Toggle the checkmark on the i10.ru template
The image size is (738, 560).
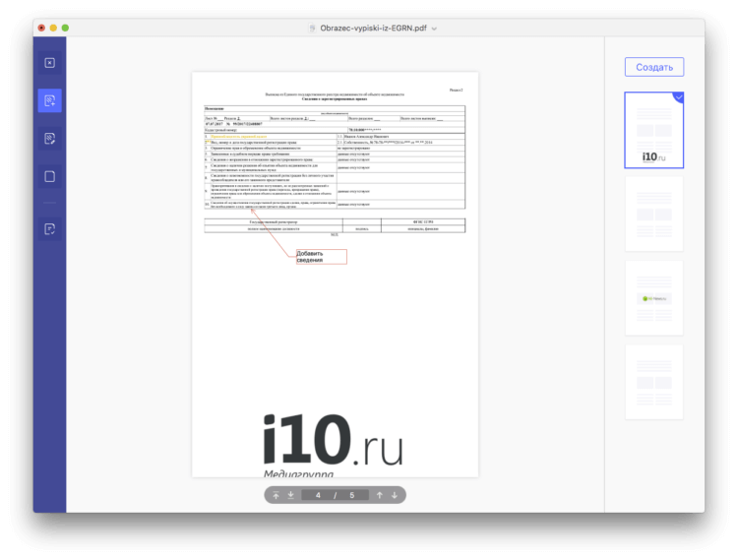[x=678, y=97]
